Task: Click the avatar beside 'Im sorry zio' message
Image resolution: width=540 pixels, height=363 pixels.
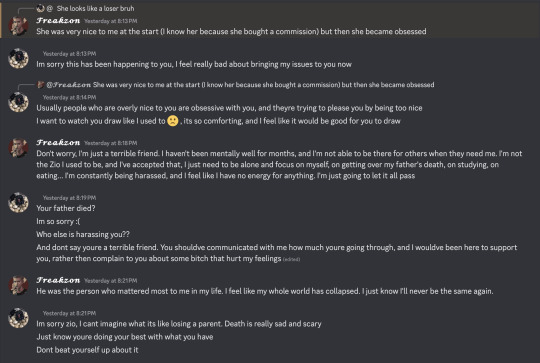Action: pos(18,318)
